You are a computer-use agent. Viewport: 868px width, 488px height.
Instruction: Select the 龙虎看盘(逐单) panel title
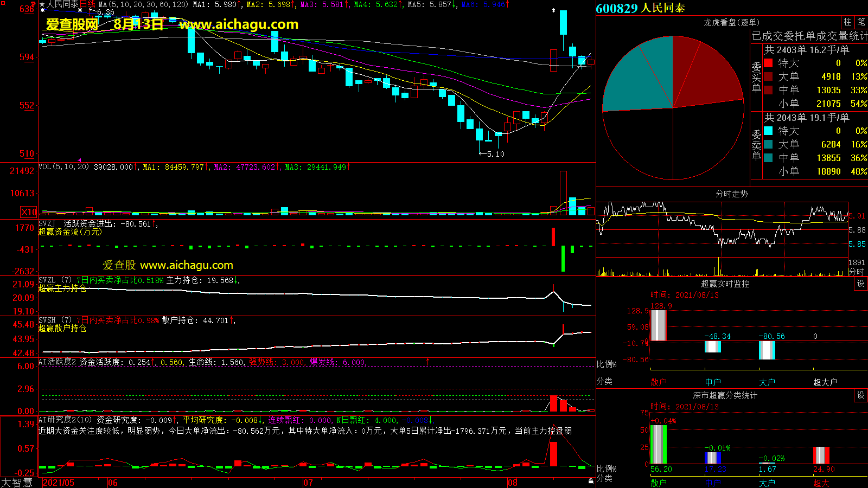tap(731, 22)
